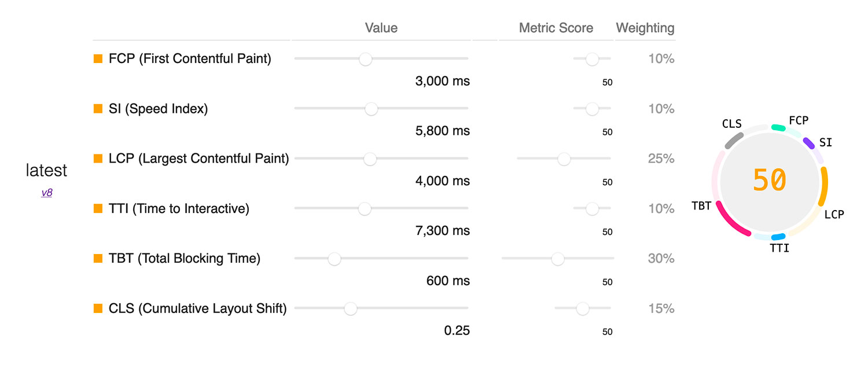Image resolution: width=868 pixels, height=368 pixels.
Task: Click the orange FCP legend square
Action: point(98,58)
